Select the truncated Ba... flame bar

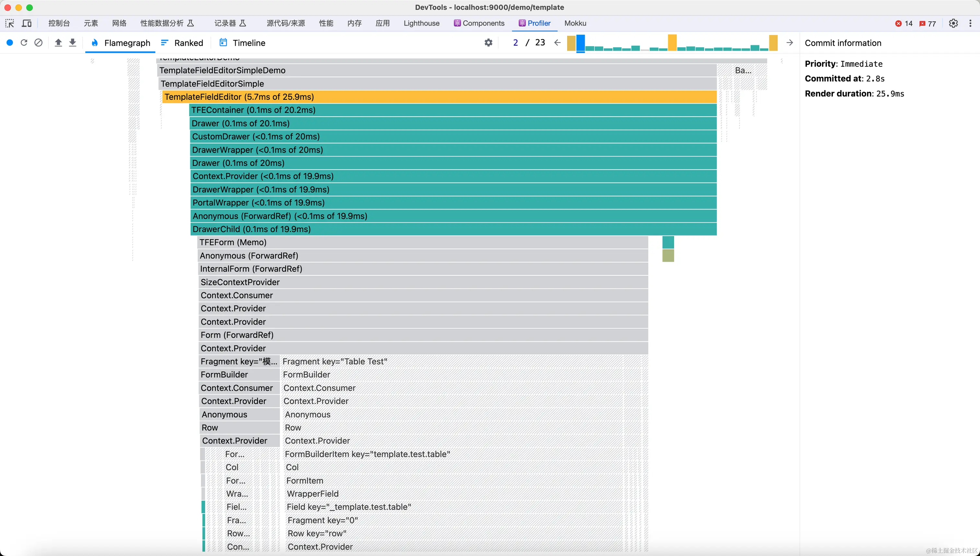point(743,70)
